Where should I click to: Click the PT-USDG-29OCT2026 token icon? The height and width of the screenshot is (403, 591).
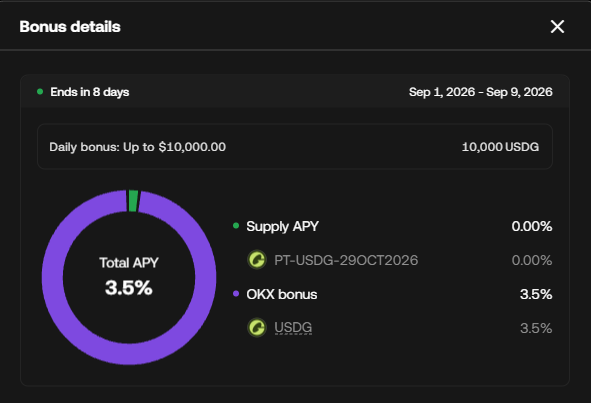(x=257, y=260)
